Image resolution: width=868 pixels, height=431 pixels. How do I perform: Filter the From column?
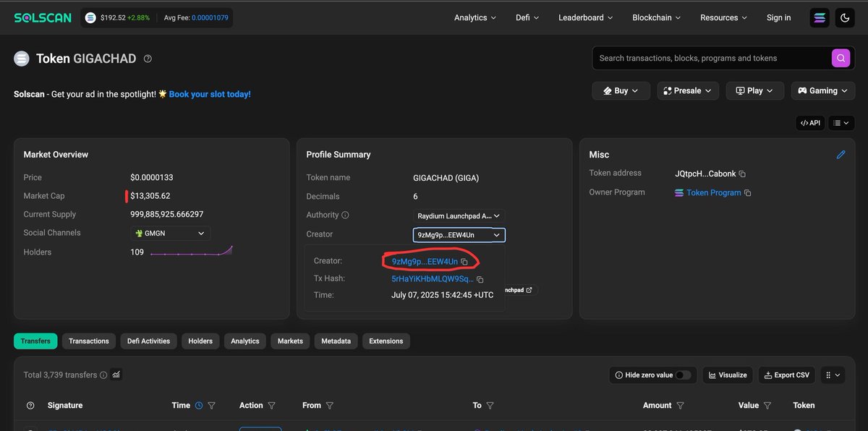pyautogui.click(x=330, y=406)
